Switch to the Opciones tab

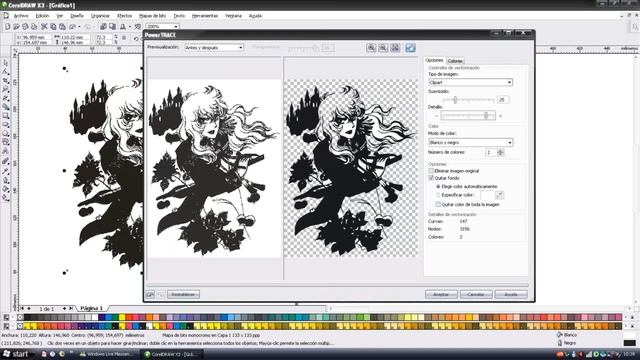click(434, 60)
